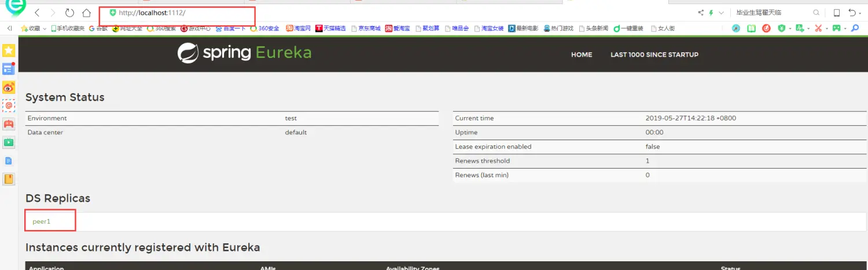
Task: Open the peer1 replica link
Action: pyautogui.click(x=42, y=221)
